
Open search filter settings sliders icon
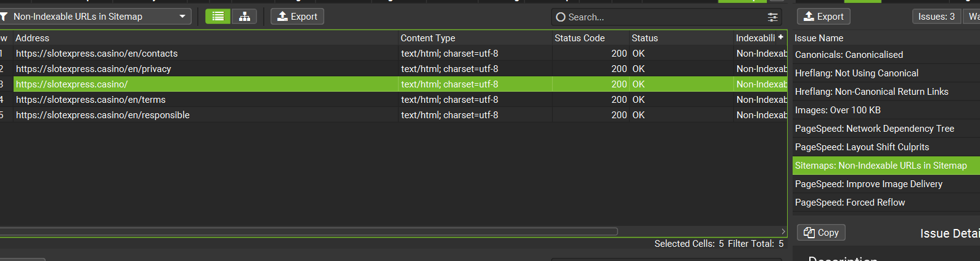[x=772, y=17]
